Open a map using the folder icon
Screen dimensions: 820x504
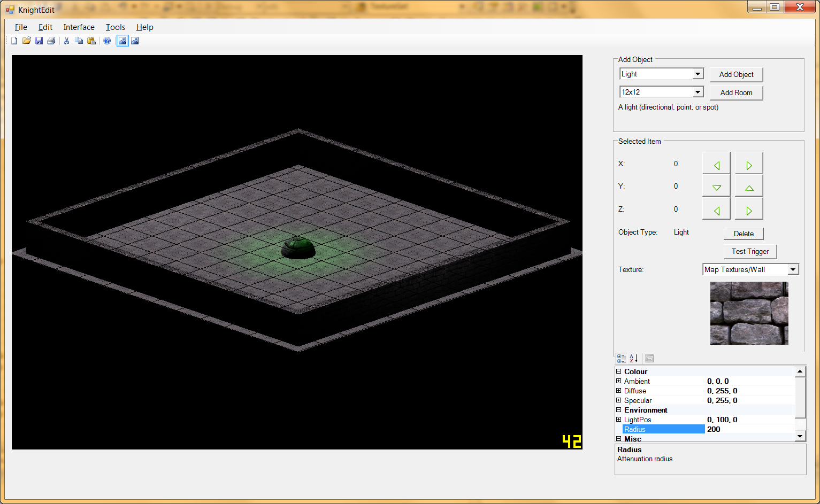coord(26,41)
